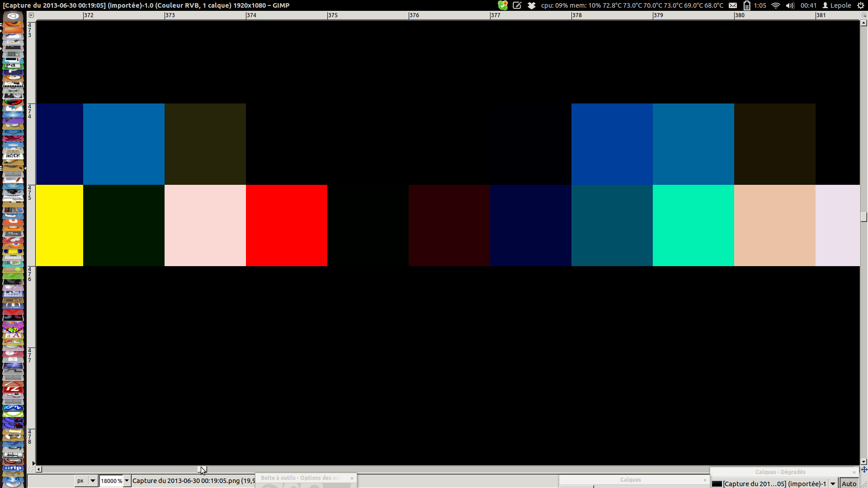Expand the 18000% zoom dropdown

tap(127, 481)
